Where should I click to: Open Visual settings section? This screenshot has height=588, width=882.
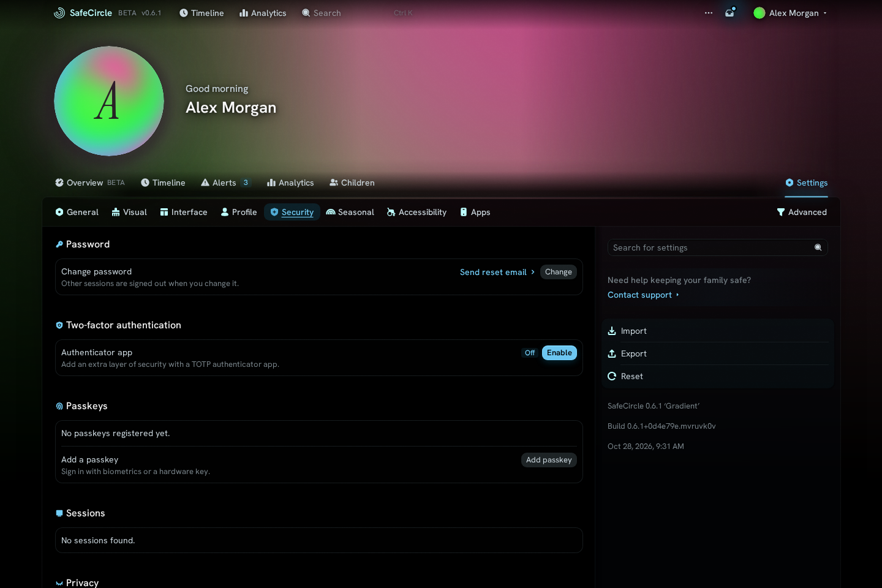click(129, 212)
